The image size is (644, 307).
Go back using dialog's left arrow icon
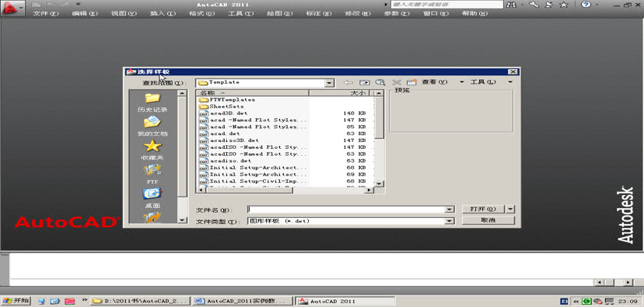tap(348, 82)
